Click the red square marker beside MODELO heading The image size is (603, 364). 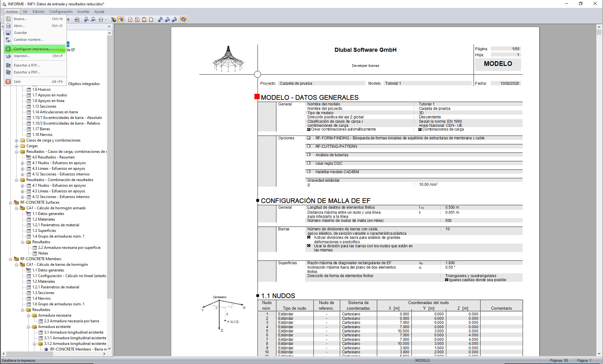point(257,97)
